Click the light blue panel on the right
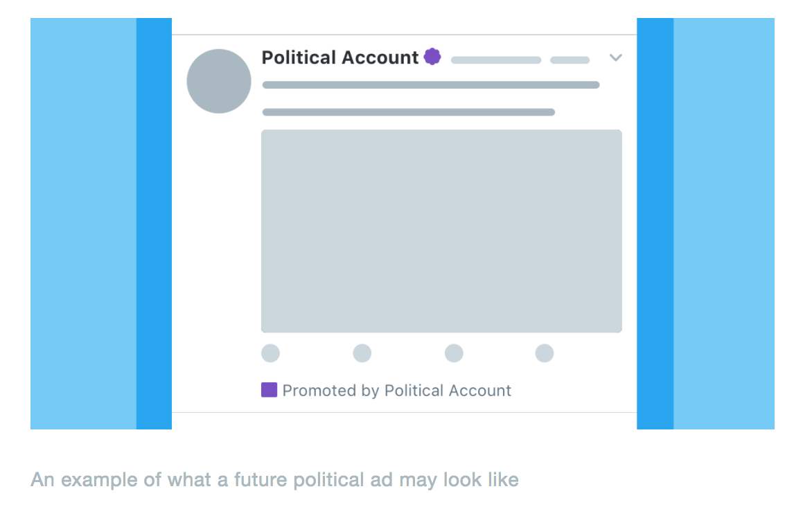 [x=723, y=223]
